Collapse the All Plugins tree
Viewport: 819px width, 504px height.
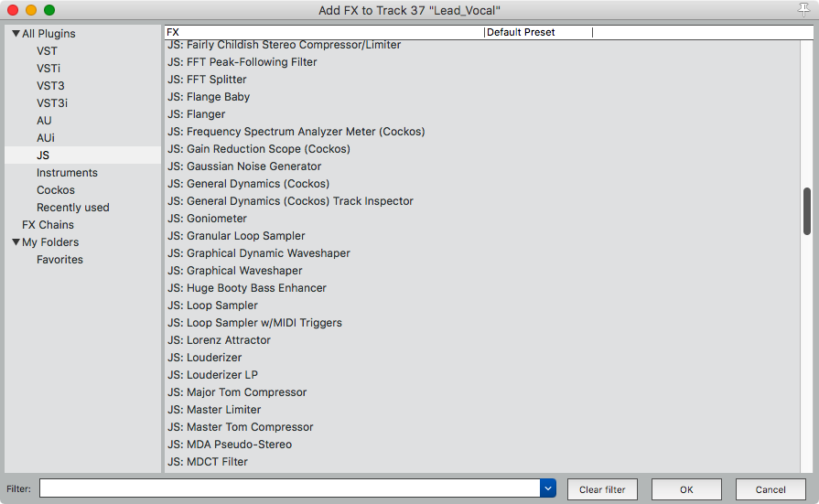tap(16, 34)
